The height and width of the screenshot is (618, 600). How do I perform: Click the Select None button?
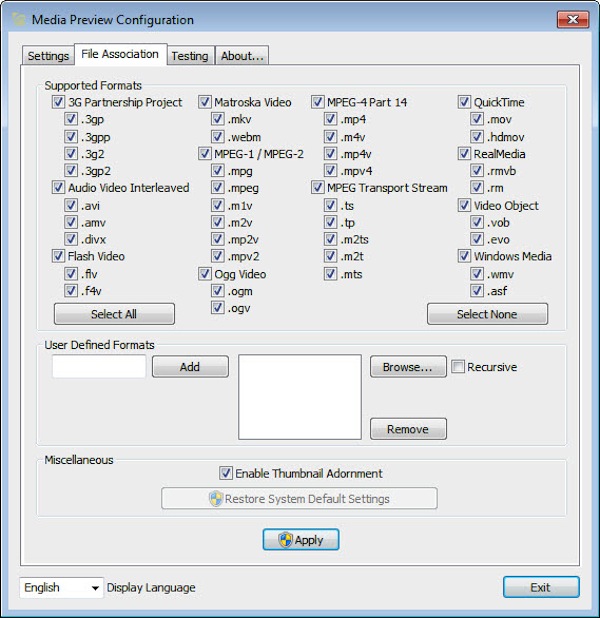click(487, 314)
